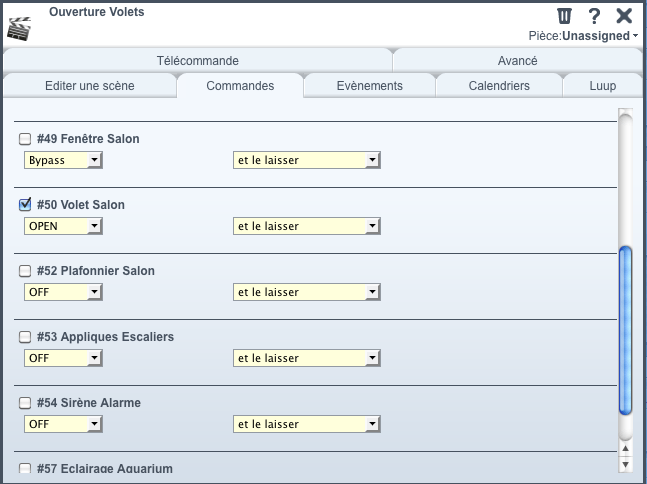
Task: Delete scene with the trash icon
Action: tap(564, 16)
